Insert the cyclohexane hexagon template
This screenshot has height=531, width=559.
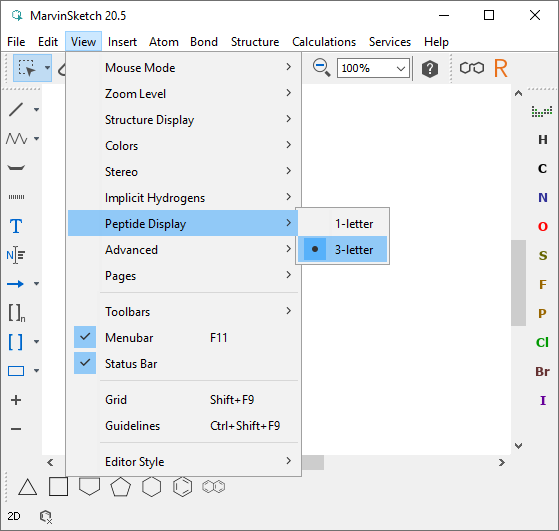coord(152,487)
